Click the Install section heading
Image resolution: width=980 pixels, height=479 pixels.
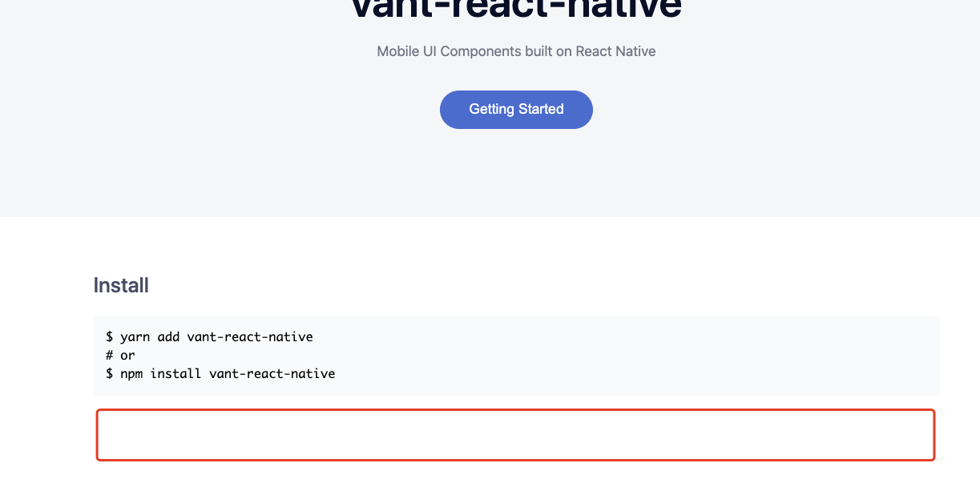[120, 285]
